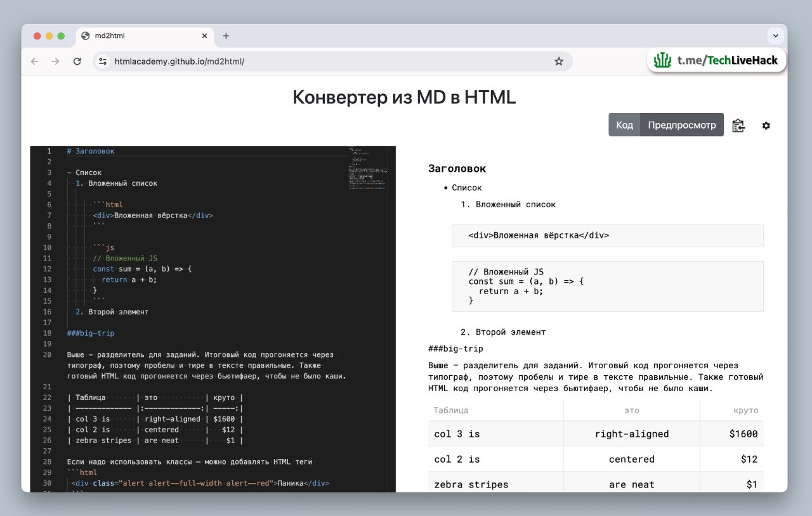Open the converter settings gear
Viewport: 812px width, 516px height.
[x=766, y=126]
